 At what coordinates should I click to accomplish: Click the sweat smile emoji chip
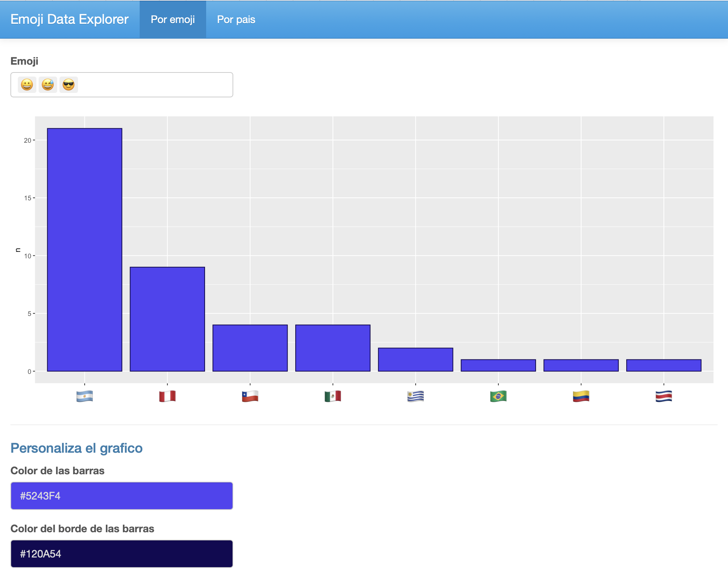click(48, 85)
